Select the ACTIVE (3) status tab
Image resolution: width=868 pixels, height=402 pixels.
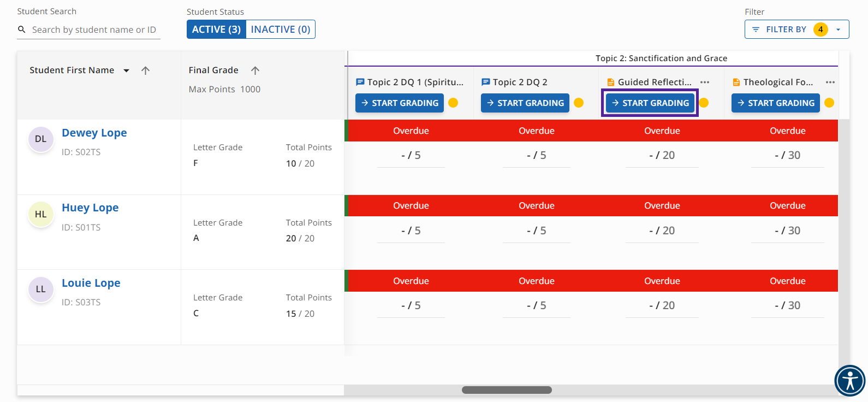pyautogui.click(x=216, y=29)
